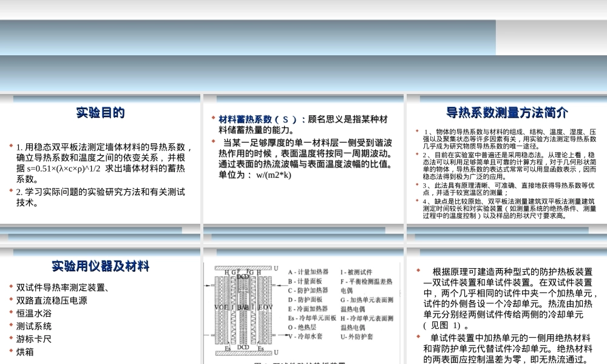This screenshot has width=607, height=364.
Task: Click paragraph starting 根据原理可建造两种型式
Action: click(x=509, y=298)
